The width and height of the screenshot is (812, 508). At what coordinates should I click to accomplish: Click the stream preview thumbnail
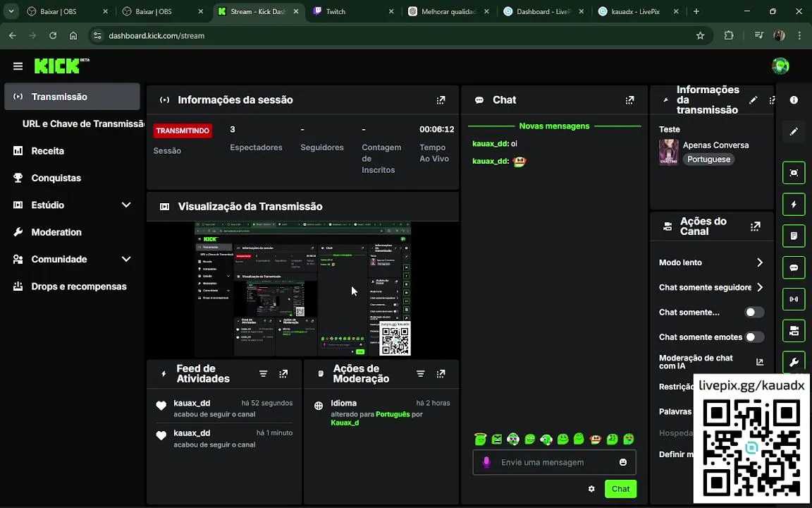coord(302,289)
